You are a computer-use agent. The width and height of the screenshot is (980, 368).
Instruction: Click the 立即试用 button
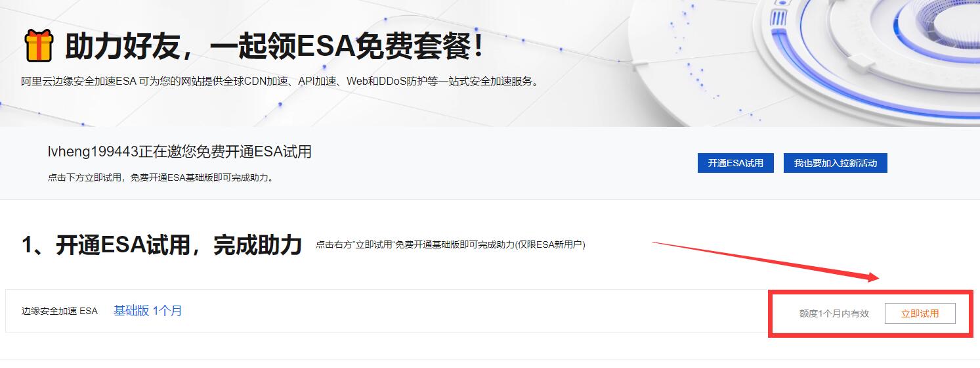point(920,313)
